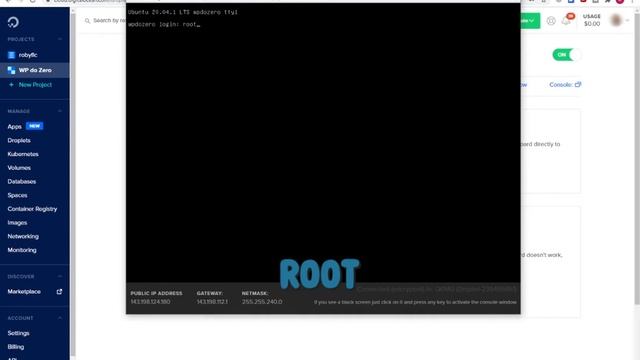Click the DigitalOcean logo icon
This screenshot has width=640, height=360.
pos(13,22)
